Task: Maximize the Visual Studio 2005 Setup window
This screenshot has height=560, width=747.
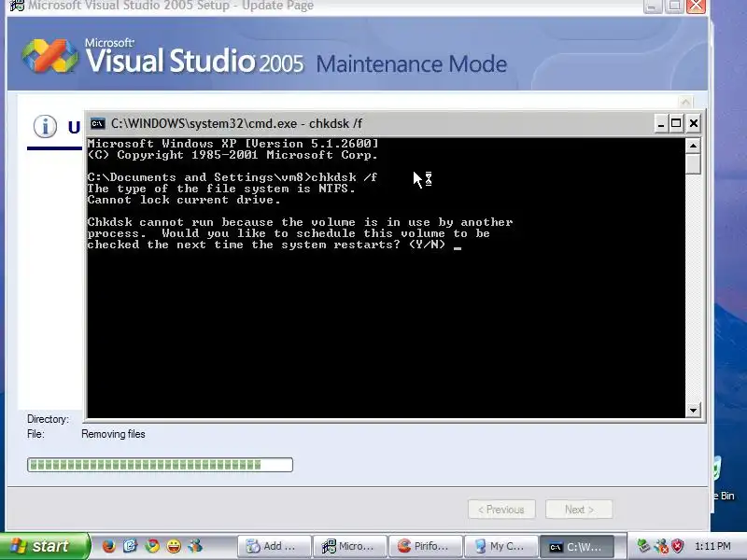Action: 674,7
